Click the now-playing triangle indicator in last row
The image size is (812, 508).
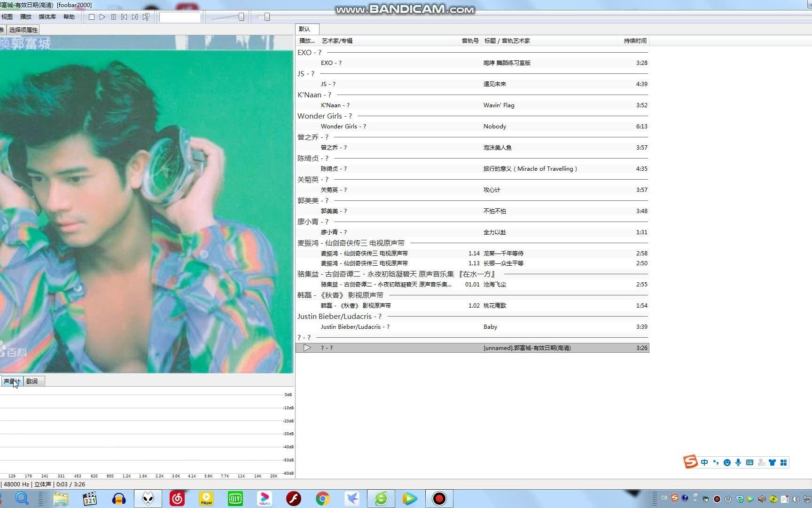(307, 348)
